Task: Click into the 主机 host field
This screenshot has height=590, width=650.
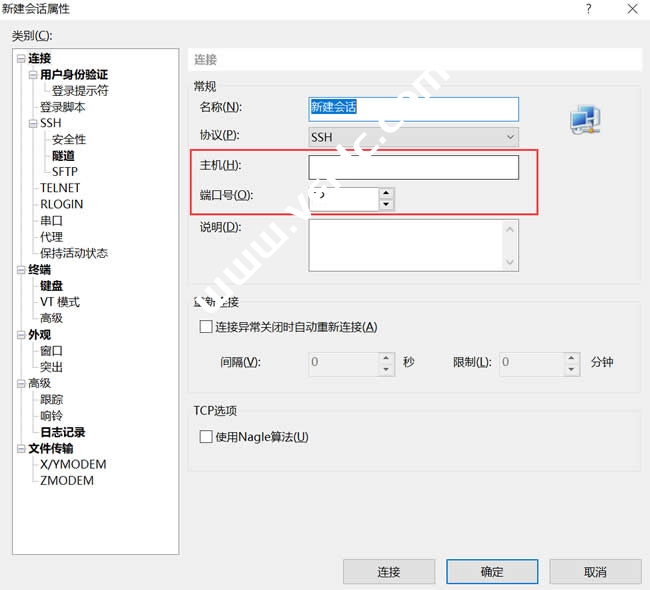Action: point(413,167)
